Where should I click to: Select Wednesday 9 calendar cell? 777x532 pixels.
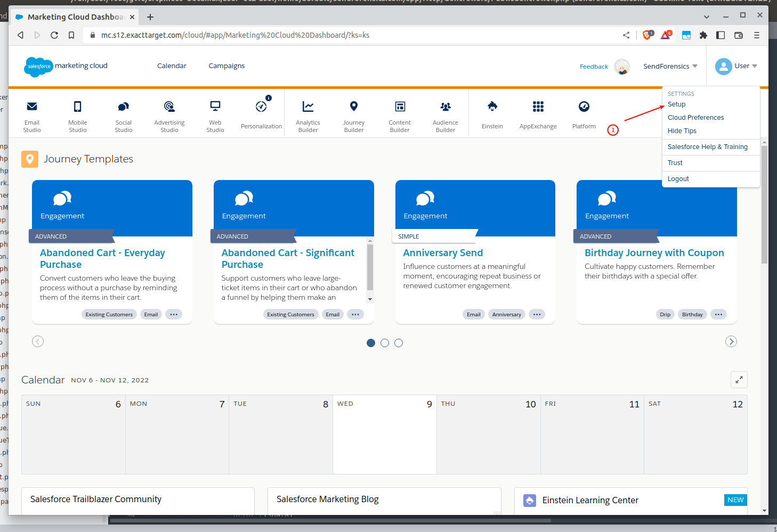[x=385, y=435]
